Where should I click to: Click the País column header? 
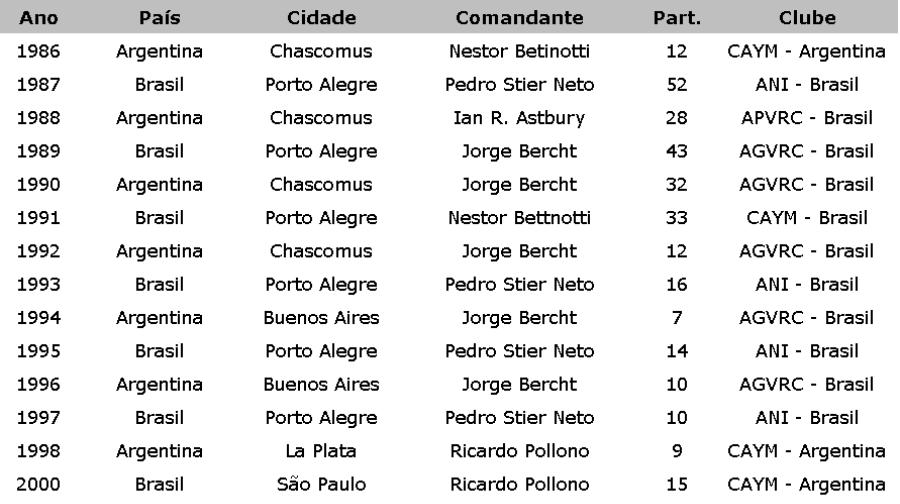point(160,18)
